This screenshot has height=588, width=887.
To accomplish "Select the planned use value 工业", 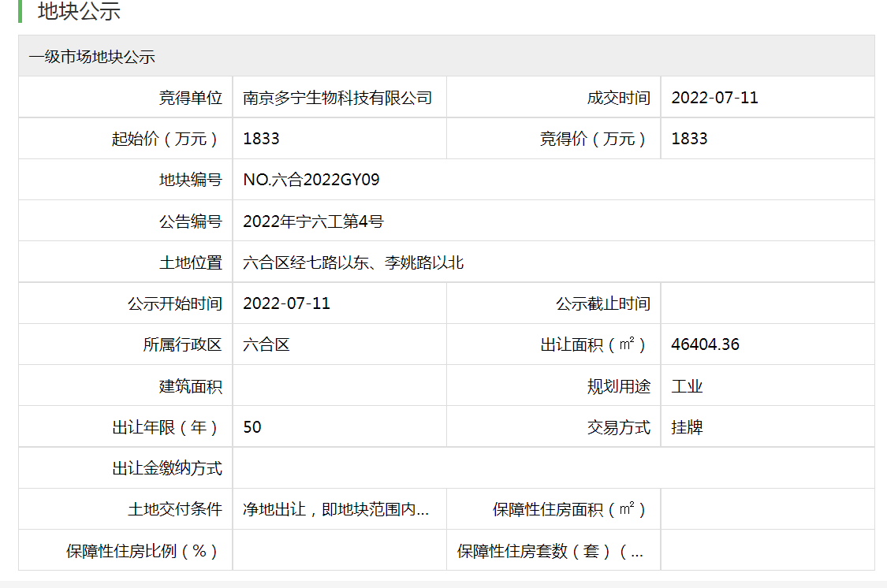I will 687,386.
